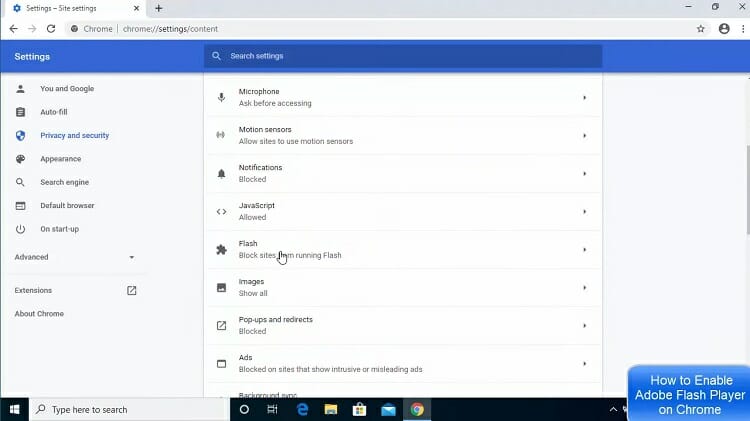Open the You and Google section
The height and width of the screenshot is (421, 750).
click(x=67, y=89)
